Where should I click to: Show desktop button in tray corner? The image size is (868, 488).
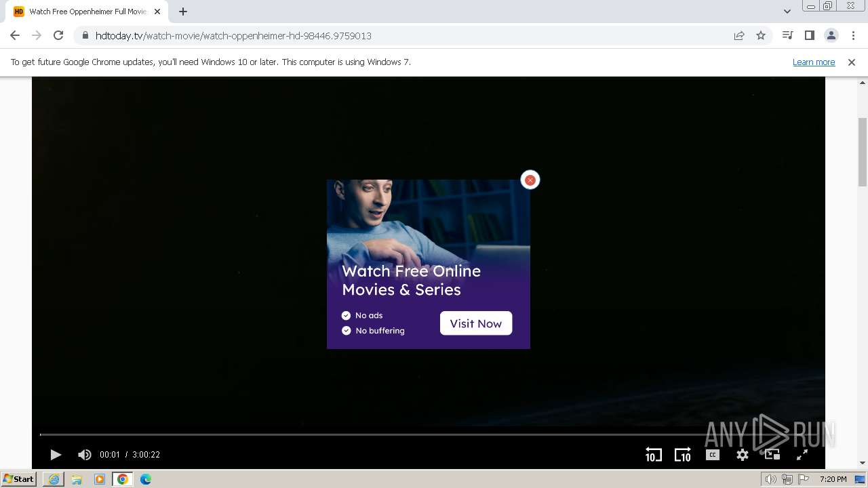point(861,479)
